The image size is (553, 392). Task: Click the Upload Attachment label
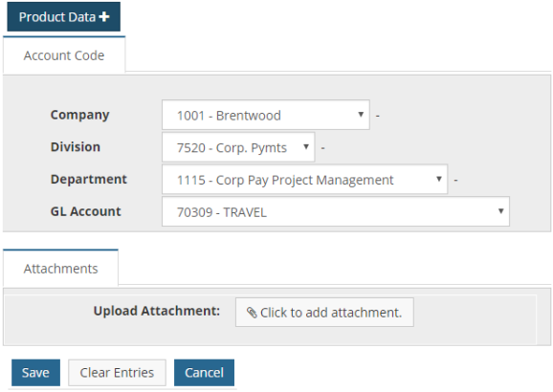(157, 311)
